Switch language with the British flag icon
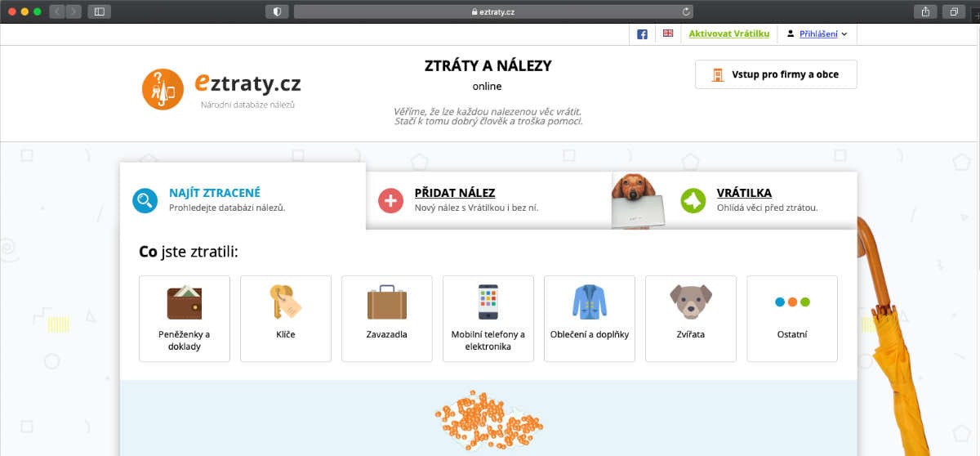980x456 pixels. [668, 34]
